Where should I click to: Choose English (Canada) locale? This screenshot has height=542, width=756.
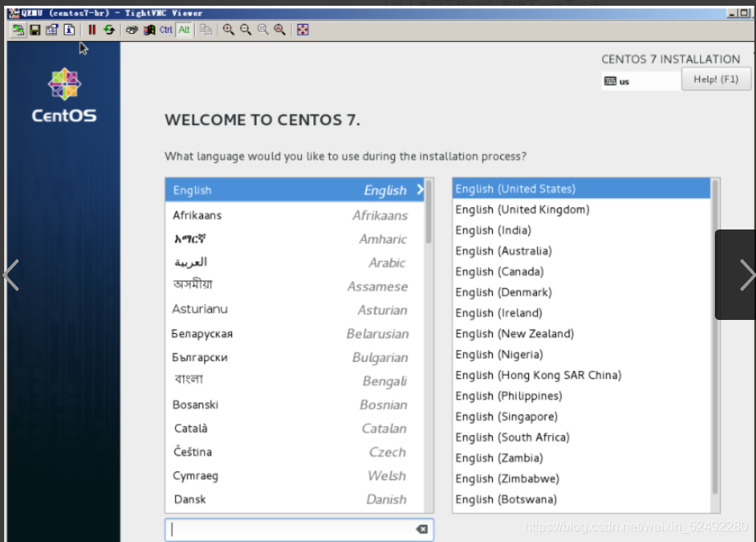click(x=581, y=271)
